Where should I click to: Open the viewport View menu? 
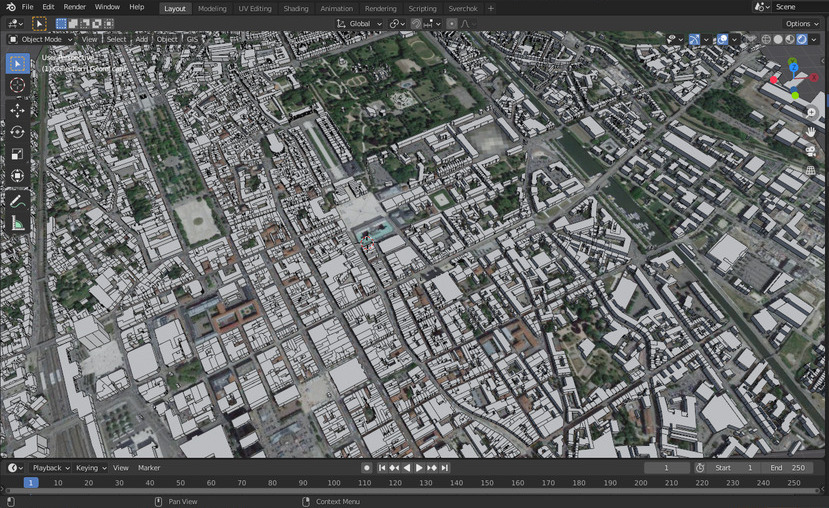coord(89,40)
